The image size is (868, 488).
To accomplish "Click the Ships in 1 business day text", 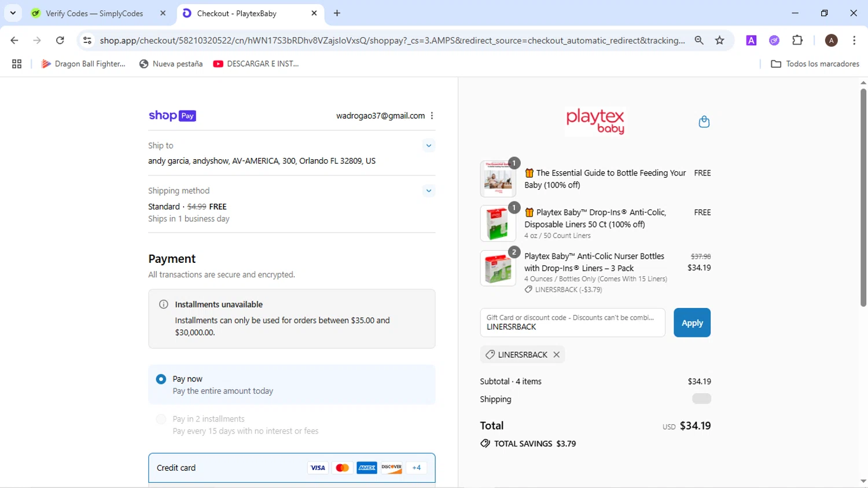I will click(189, 219).
